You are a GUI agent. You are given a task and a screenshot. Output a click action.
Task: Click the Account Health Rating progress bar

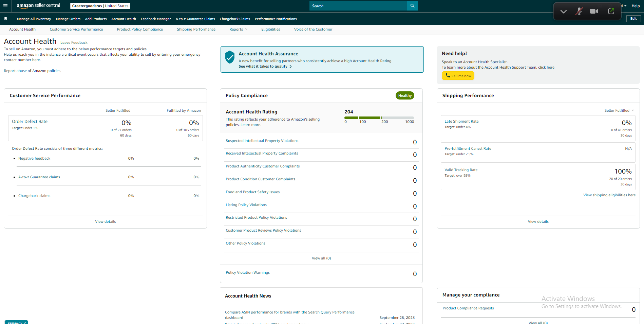pyautogui.click(x=379, y=118)
